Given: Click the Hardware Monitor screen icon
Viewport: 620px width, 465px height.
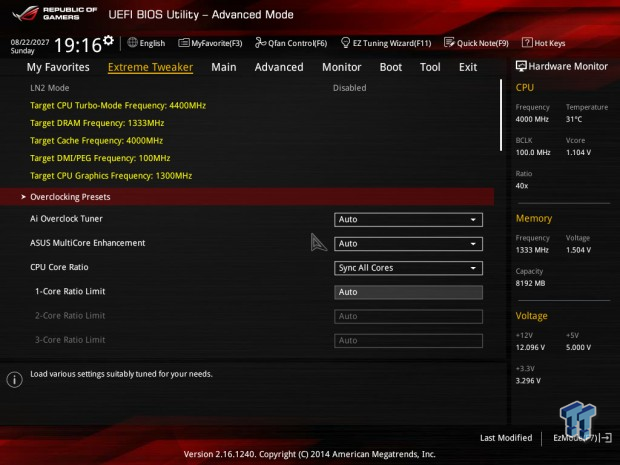Looking at the screenshot, I should pyautogui.click(x=521, y=66).
